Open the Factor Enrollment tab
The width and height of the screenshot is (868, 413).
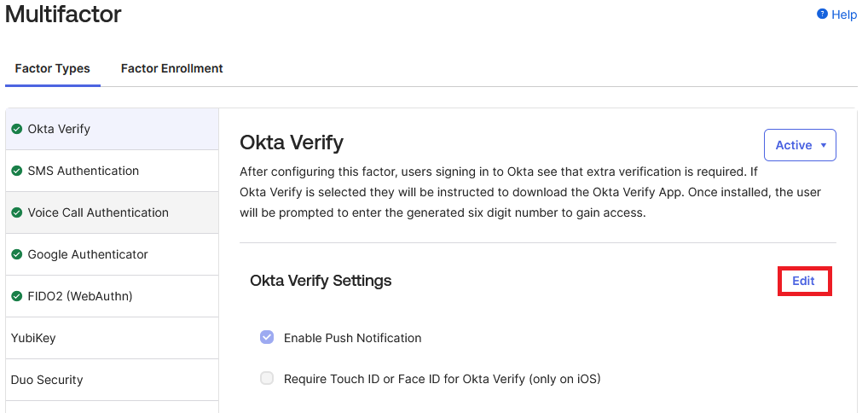[172, 68]
